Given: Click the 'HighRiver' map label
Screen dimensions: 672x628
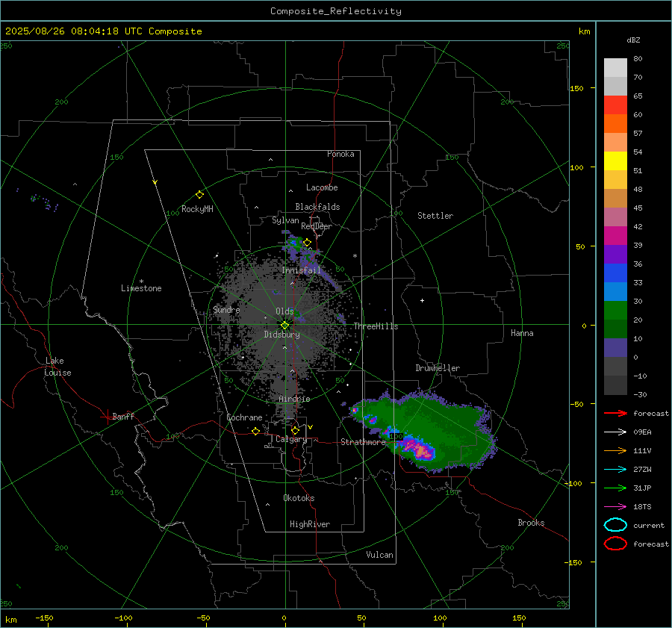Looking at the screenshot, I should 310,524.
